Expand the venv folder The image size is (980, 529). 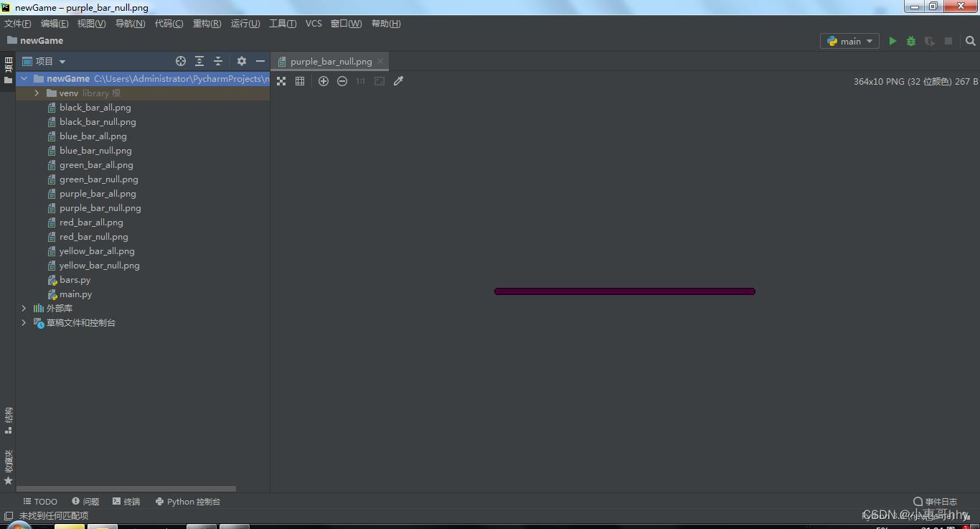(37, 93)
